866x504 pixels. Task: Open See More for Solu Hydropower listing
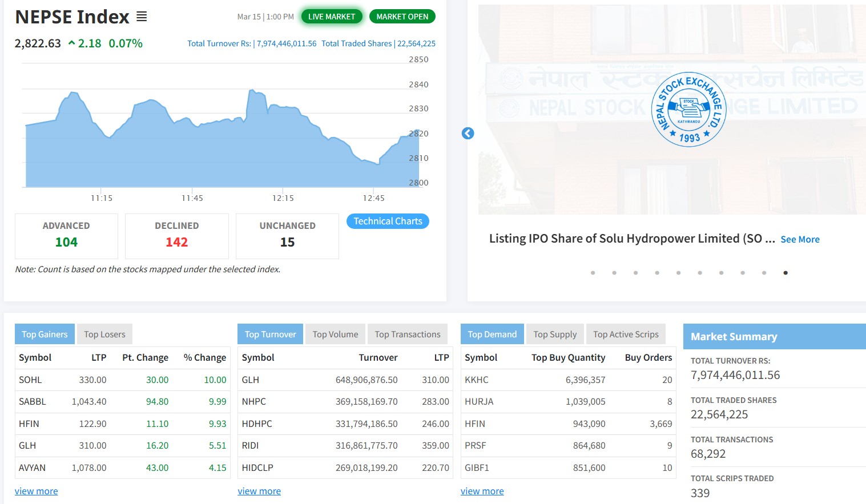pos(800,240)
